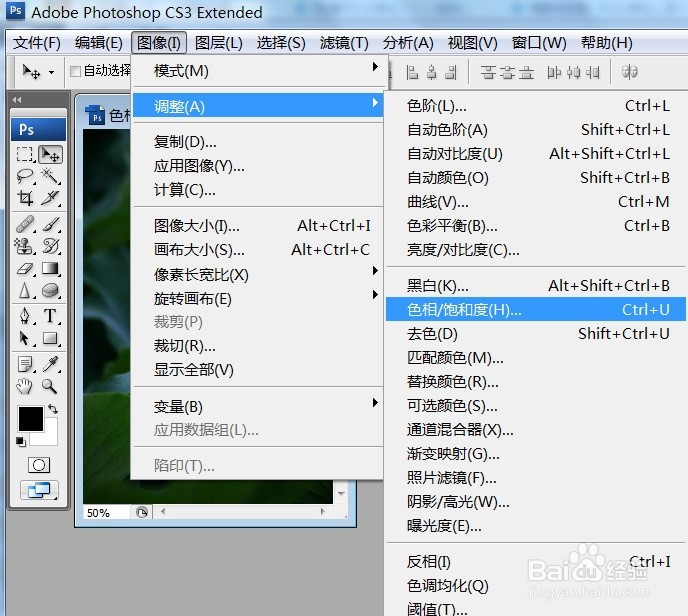Select the Clone Stamp tool
This screenshot has width=688, height=616.
point(25,246)
